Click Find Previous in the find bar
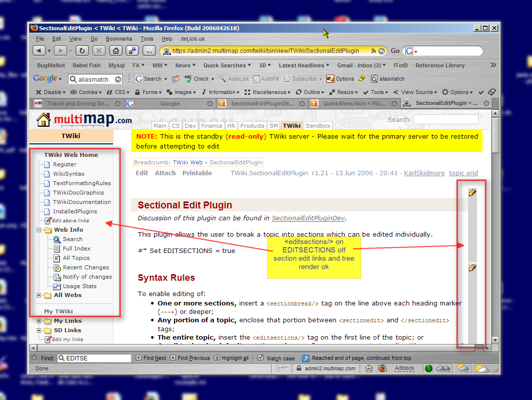The image size is (532, 400). coord(190,358)
